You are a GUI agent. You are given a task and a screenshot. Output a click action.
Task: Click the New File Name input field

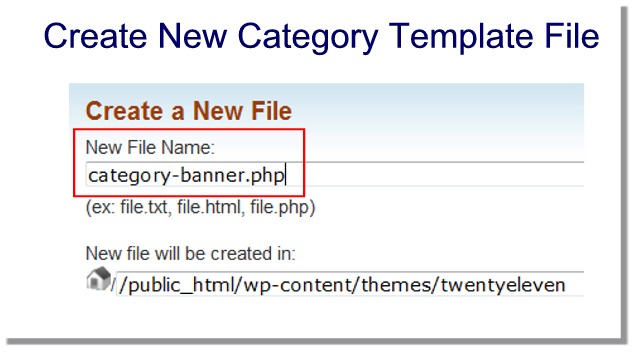click(x=335, y=174)
